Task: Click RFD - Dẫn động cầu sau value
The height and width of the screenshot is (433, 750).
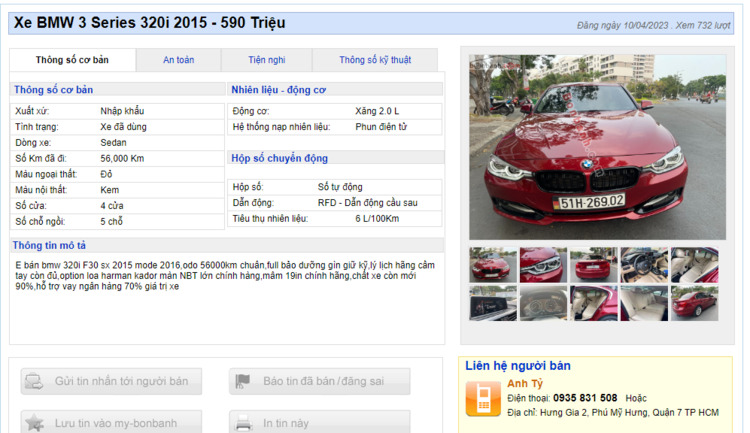Action: coord(367,203)
